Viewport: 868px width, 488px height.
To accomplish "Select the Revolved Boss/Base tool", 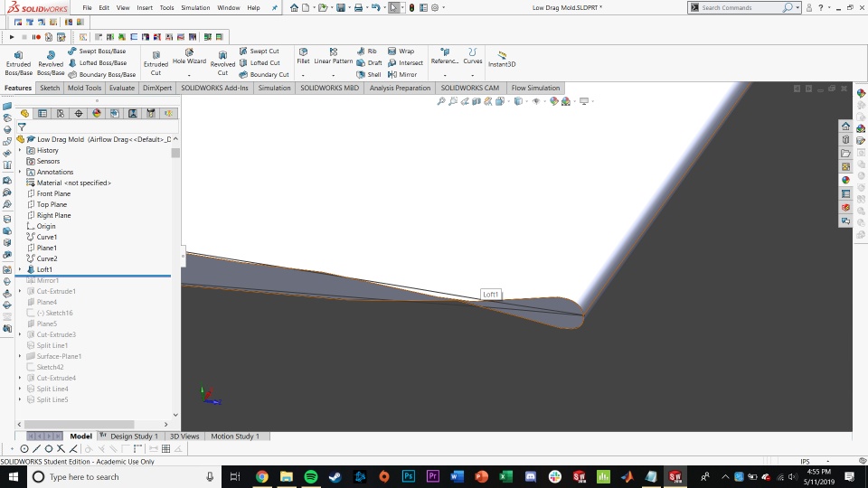I will [x=51, y=62].
